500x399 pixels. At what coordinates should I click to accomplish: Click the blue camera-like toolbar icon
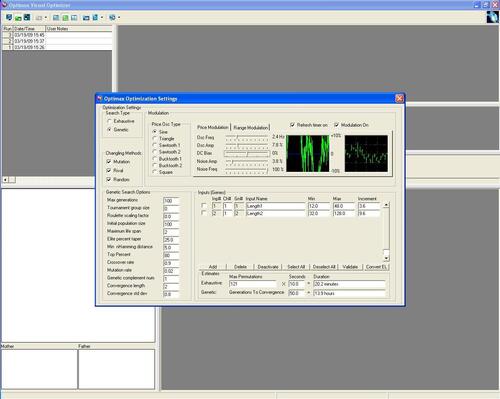[86, 17]
